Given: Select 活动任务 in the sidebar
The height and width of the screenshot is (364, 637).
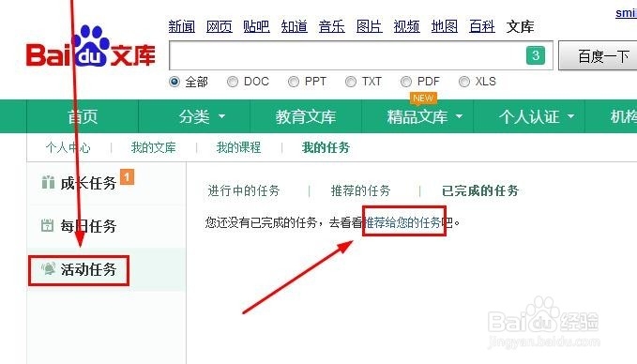Looking at the screenshot, I should click(88, 269).
